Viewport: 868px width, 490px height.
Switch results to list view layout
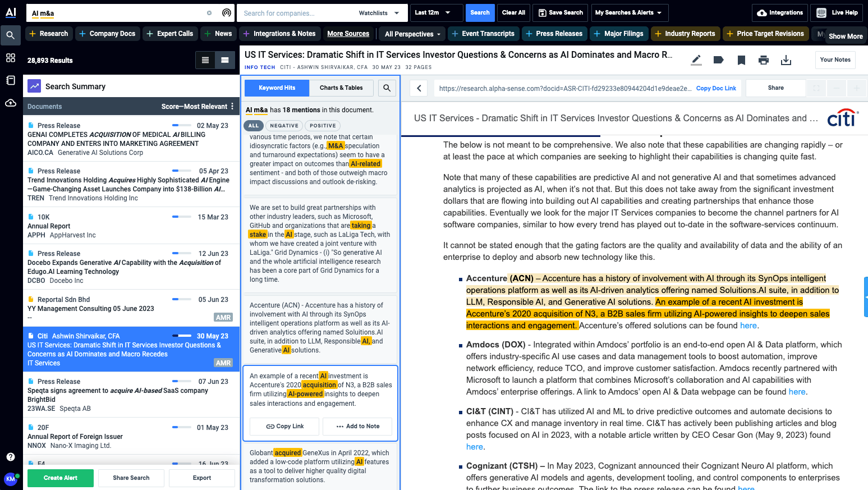[x=205, y=59]
